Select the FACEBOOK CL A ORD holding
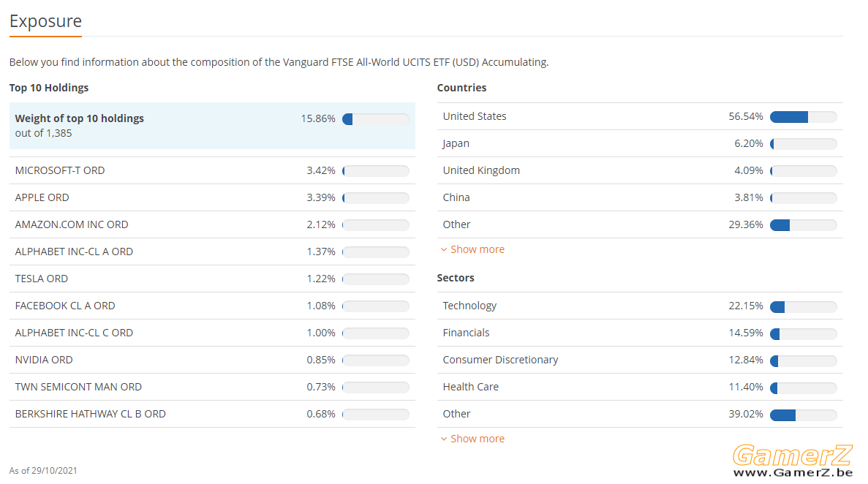The image size is (868, 484). pyautogui.click(x=212, y=306)
